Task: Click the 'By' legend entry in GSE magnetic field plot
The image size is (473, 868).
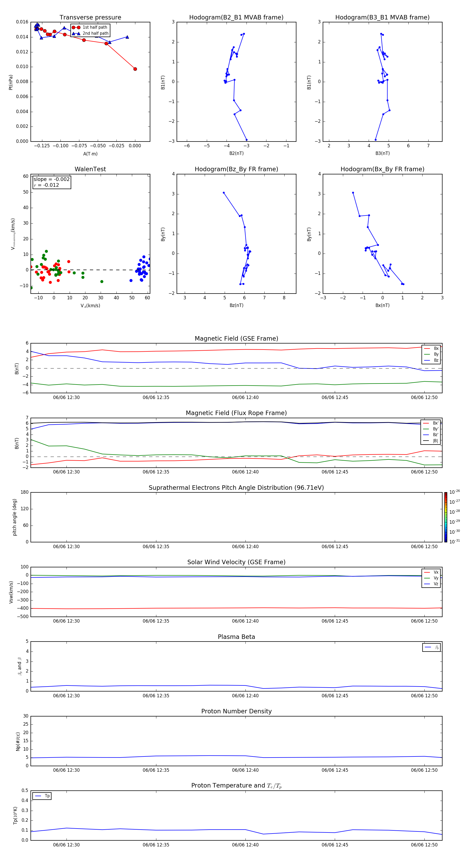Action: pos(431,354)
